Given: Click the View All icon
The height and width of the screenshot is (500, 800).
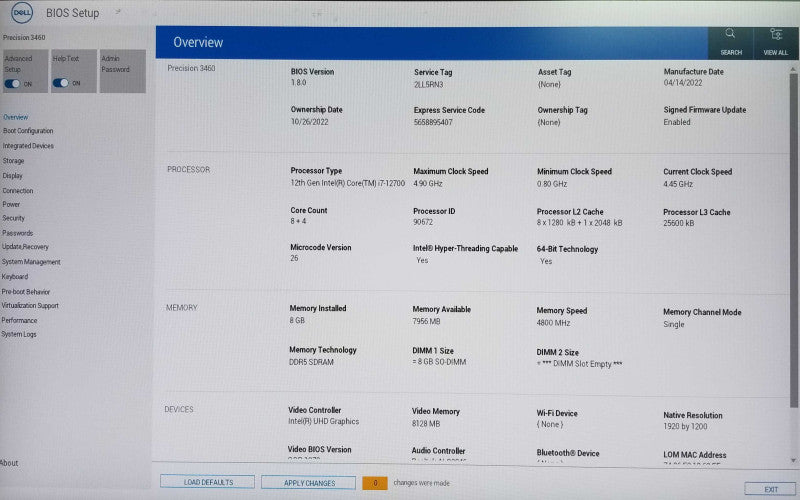Looking at the screenshot, I should click(776, 34).
